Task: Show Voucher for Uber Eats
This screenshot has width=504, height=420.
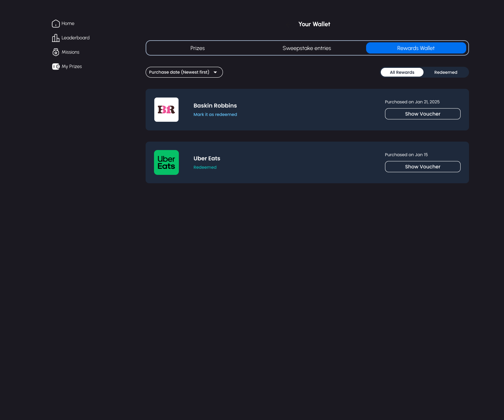Action: coord(423,166)
